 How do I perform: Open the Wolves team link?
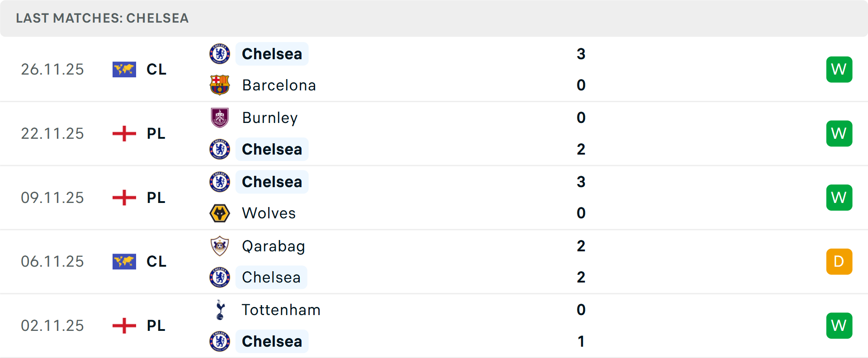click(269, 213)
